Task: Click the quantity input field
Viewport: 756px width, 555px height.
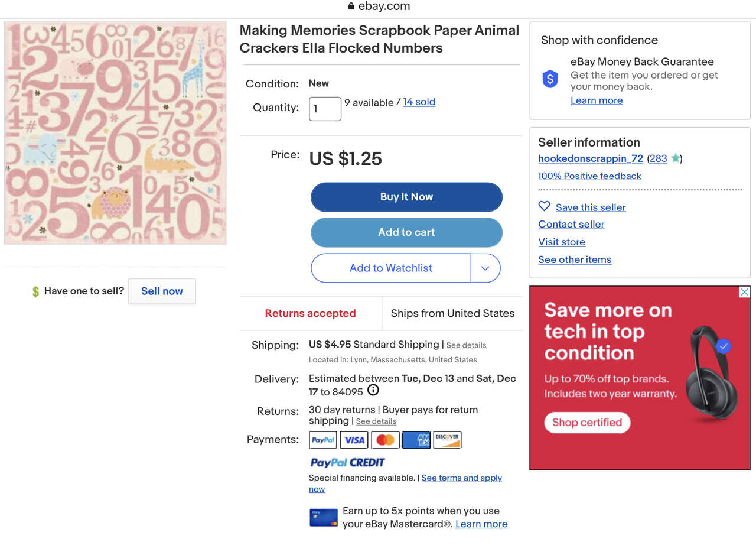Action: click(325, 109)
